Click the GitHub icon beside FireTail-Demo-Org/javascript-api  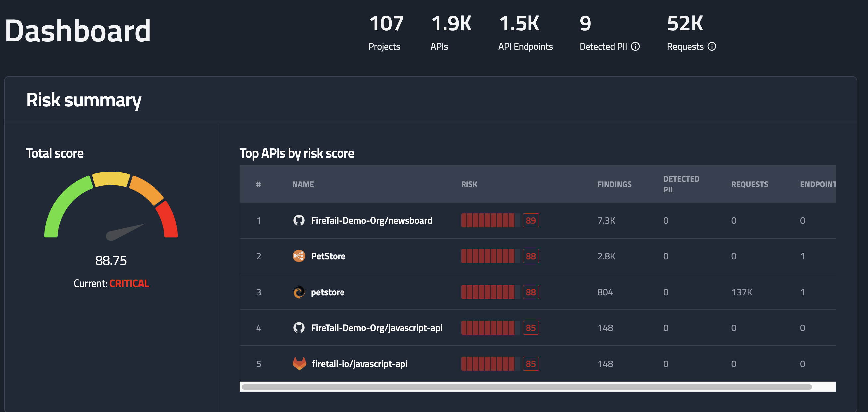[298, 327]
